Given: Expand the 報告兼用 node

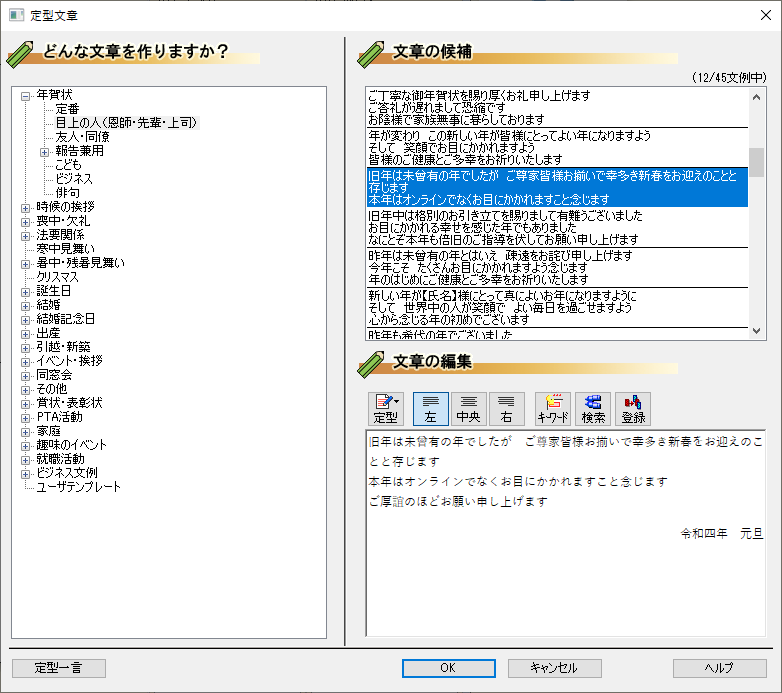Looking at the screenshot, I should tap(44, 152).
